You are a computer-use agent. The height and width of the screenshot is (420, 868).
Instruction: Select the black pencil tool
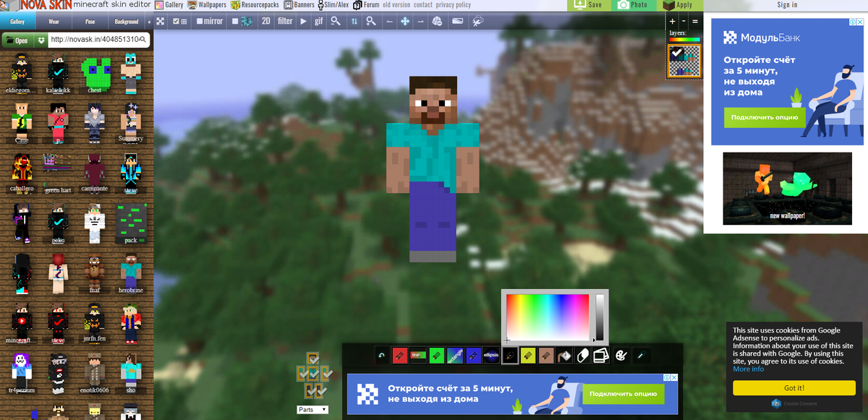coord(510,355)
